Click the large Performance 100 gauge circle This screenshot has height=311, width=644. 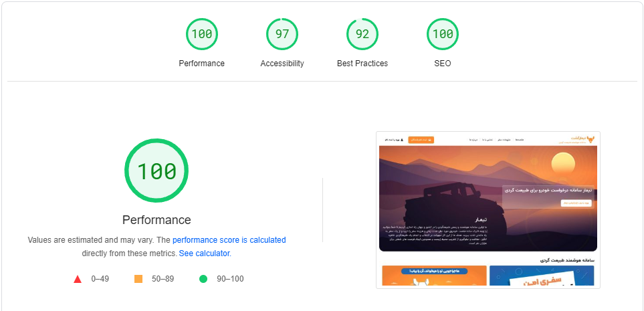click(156, 171)
